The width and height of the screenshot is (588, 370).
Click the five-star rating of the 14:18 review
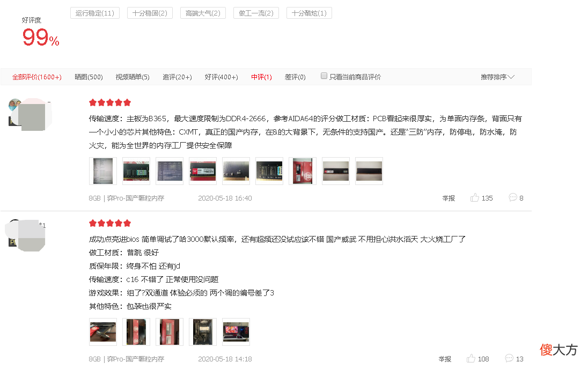110,223
